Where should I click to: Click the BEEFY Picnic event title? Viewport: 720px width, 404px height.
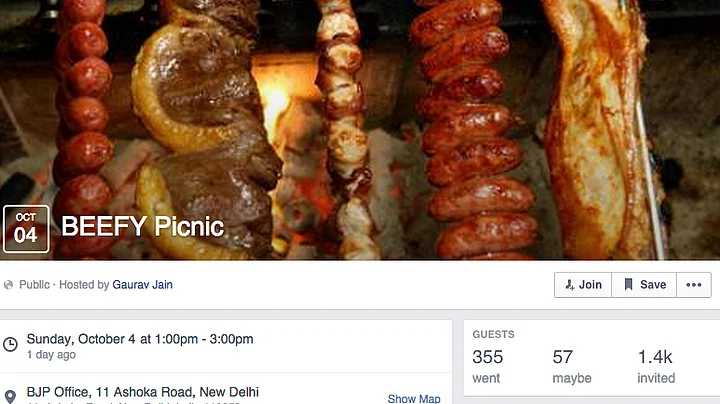tap(143, 226)
